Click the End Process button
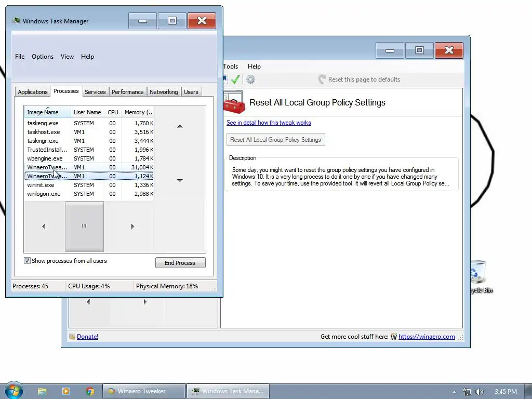Screen dimensions: 532x399 [180, 262]
